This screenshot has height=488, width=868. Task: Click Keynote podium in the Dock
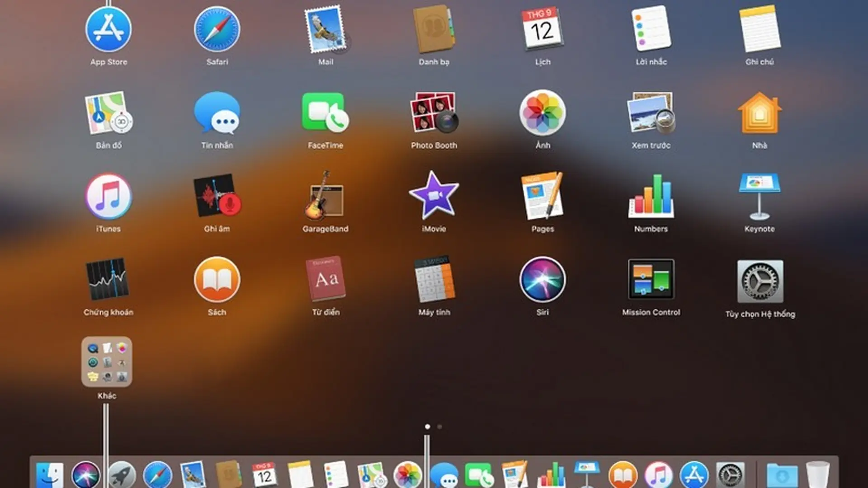coord(587,474)
